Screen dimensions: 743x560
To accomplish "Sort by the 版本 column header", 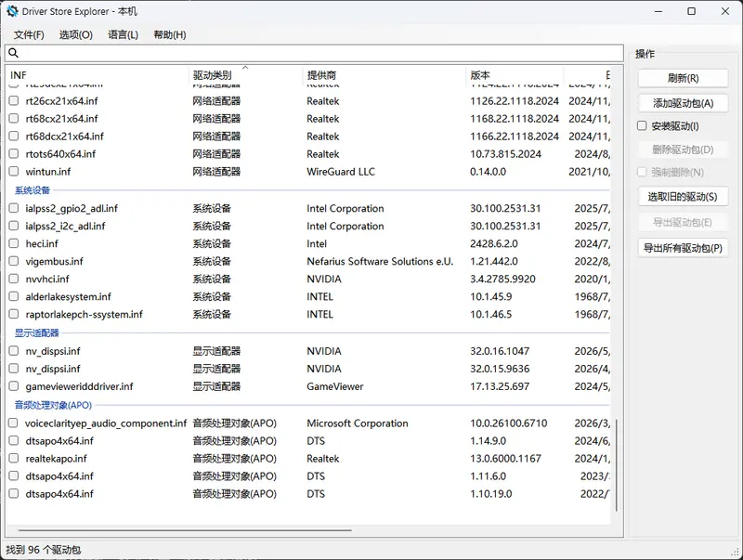I will tap(515, 75).
